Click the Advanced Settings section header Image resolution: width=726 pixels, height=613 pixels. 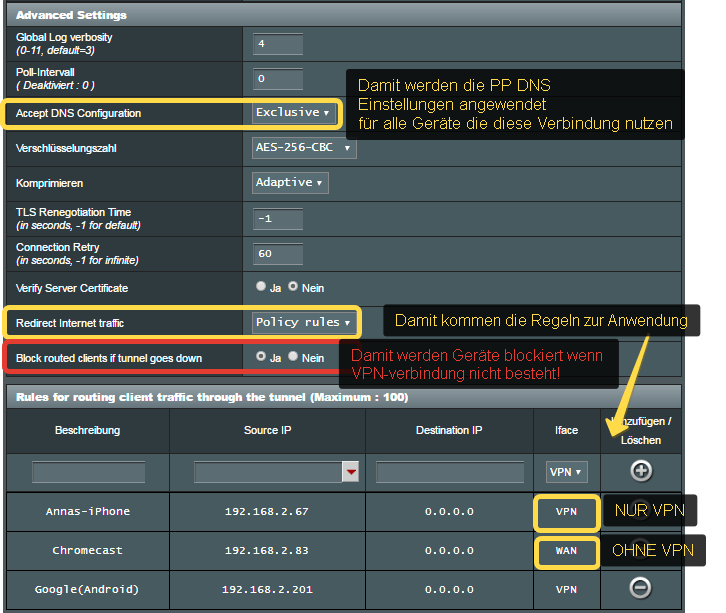pos(344,15)
